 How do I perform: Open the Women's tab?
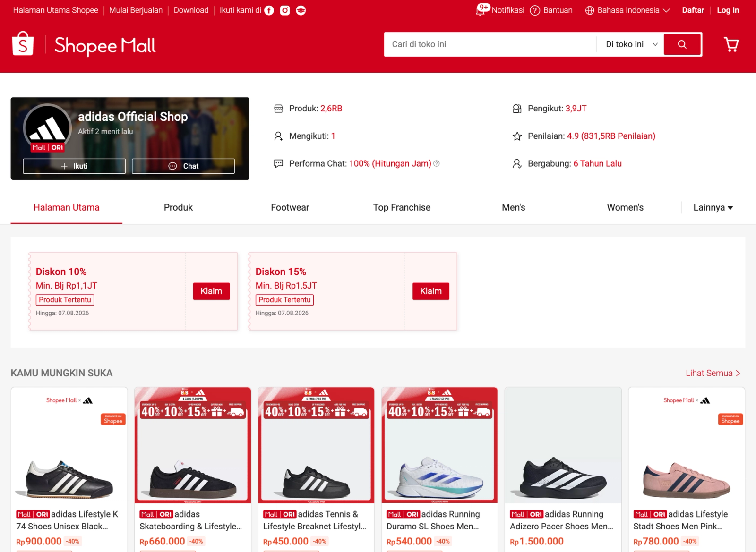[x=625, y=207]
